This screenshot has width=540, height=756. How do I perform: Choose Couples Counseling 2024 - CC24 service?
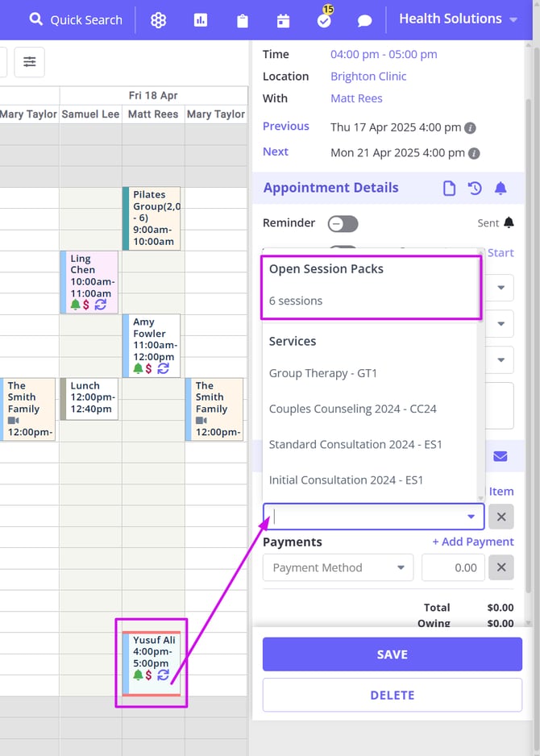point(352,409)
